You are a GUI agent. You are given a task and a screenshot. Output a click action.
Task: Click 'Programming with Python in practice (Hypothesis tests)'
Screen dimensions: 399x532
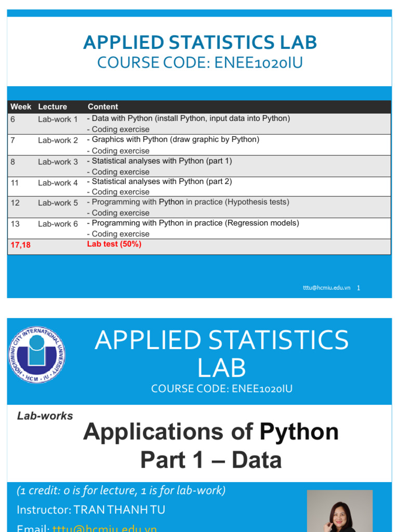(188, 202)
